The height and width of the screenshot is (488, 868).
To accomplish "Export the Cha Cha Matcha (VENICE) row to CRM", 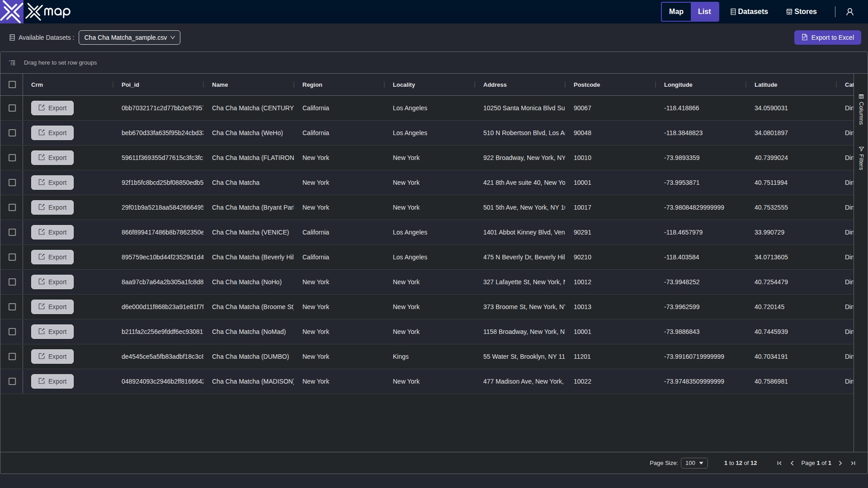I will click(x=52, y=232).
